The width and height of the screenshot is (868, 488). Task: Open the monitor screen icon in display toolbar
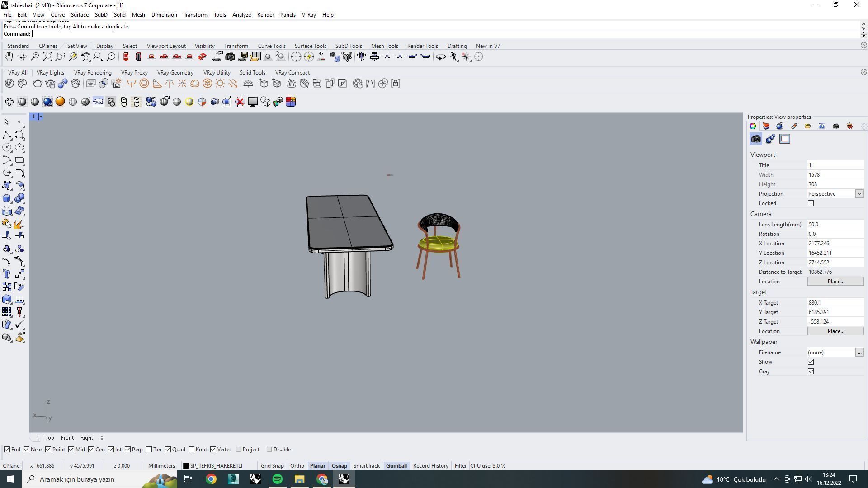(x=253, y=102)
